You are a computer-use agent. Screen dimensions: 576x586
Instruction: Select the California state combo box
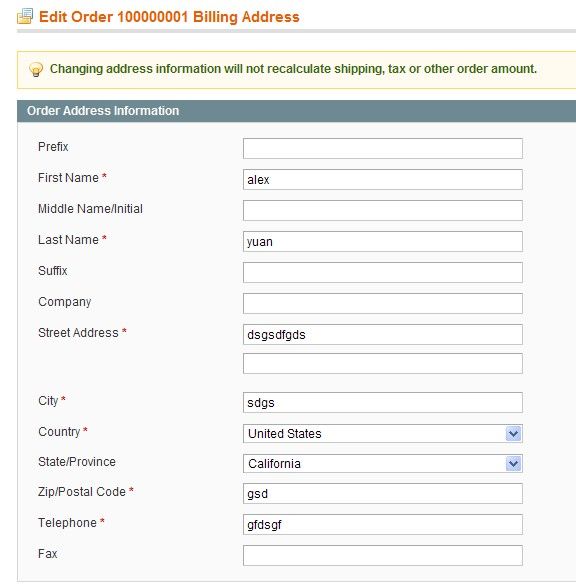tap(383, 463)
